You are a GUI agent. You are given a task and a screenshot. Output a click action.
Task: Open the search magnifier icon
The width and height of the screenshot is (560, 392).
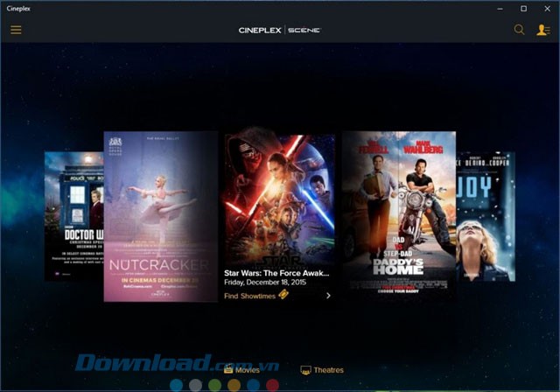tap(519, 30)
